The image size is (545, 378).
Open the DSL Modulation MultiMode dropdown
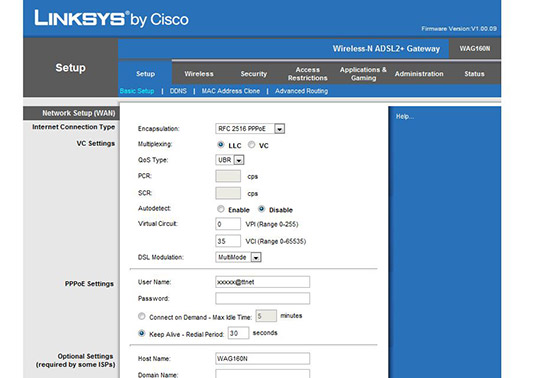[238, 257]
